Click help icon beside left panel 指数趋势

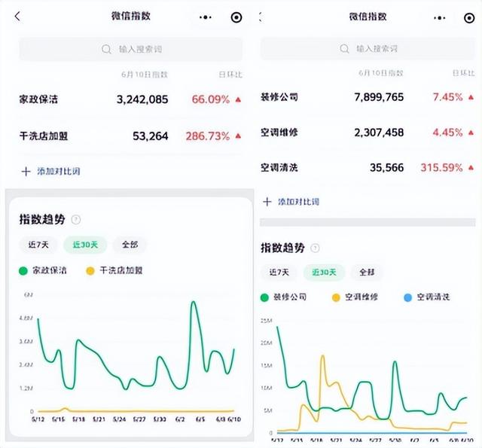[x=76, y=220]
